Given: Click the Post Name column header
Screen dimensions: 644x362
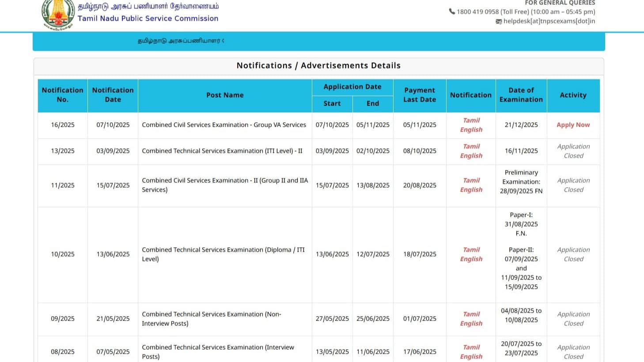Looking at the screenshot, I should click(225, 95).
